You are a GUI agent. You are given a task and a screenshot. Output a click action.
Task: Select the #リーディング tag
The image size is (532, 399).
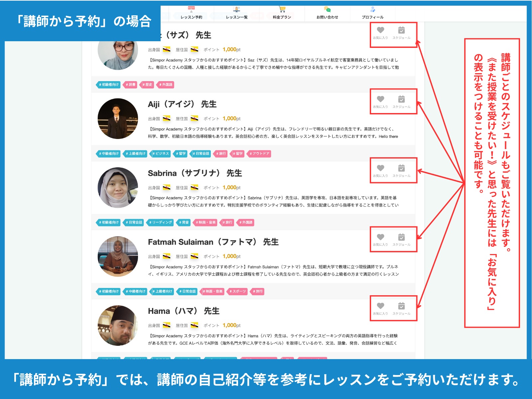161,222
